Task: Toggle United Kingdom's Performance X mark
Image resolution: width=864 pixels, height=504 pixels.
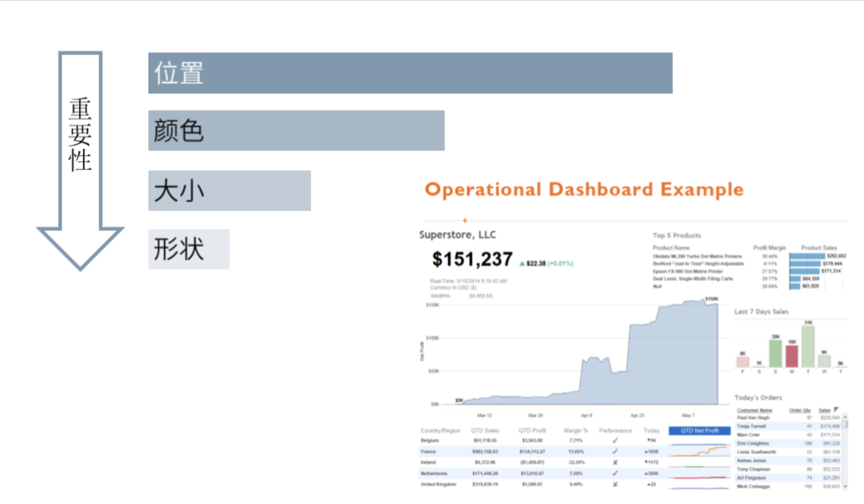Action: point(614,483)
